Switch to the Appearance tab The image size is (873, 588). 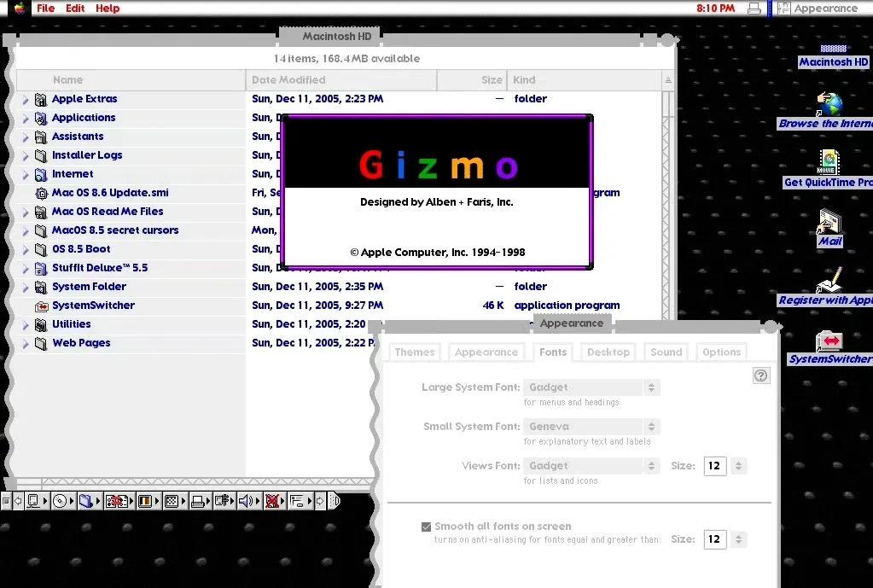(486, 352)
